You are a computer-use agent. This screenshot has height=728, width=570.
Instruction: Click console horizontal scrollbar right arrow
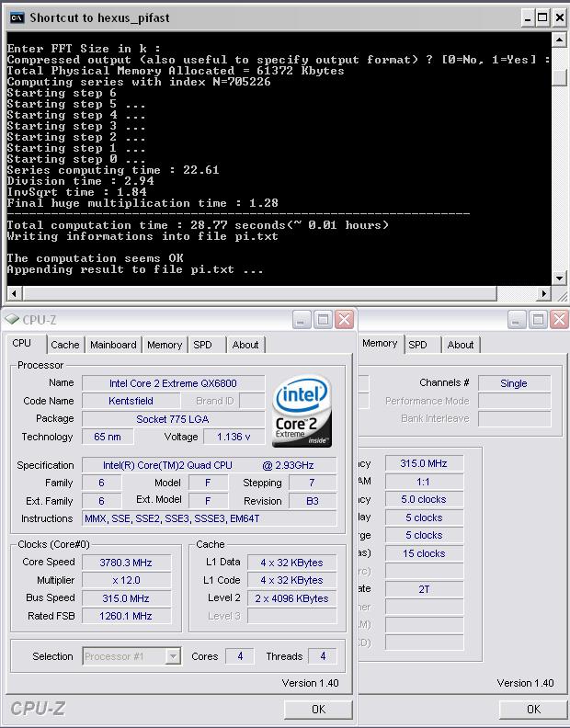coord(543,293)
